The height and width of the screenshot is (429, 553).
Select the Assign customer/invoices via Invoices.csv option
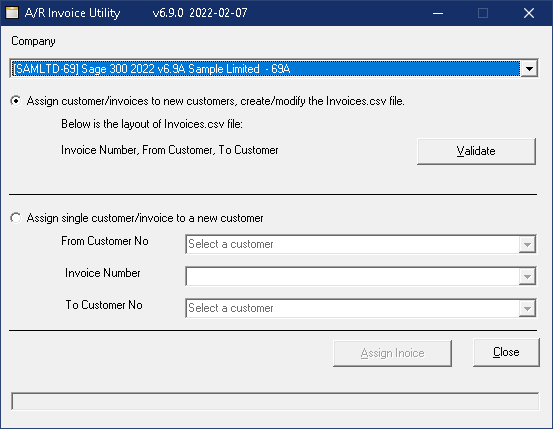tap(16, 101)
